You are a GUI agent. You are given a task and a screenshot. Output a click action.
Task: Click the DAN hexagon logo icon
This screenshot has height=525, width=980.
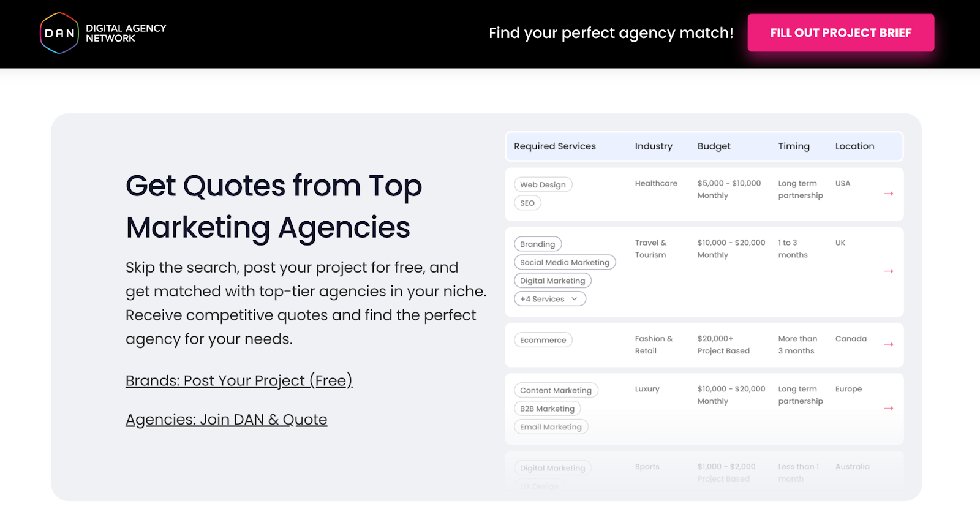(x=59, y=33)
